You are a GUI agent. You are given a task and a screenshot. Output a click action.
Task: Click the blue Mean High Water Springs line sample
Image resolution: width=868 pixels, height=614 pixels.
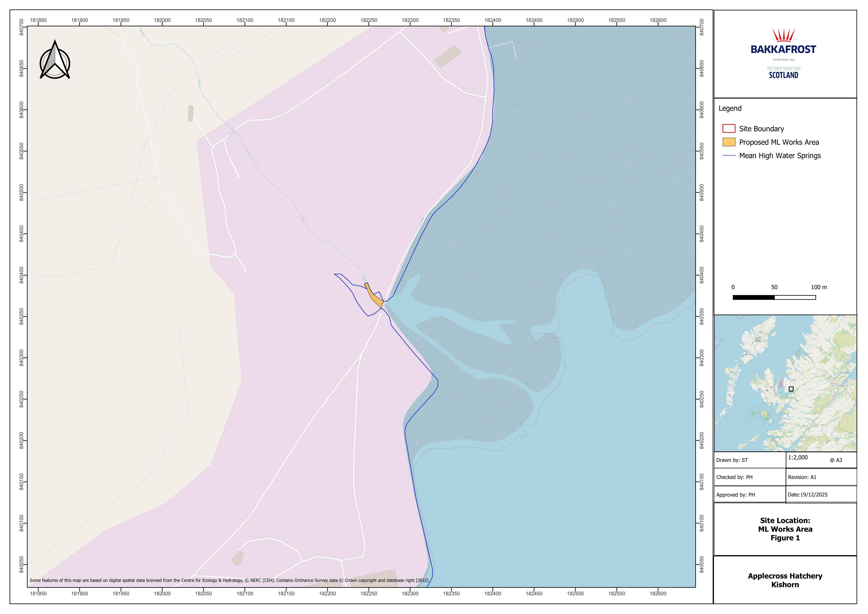(729, 155)
